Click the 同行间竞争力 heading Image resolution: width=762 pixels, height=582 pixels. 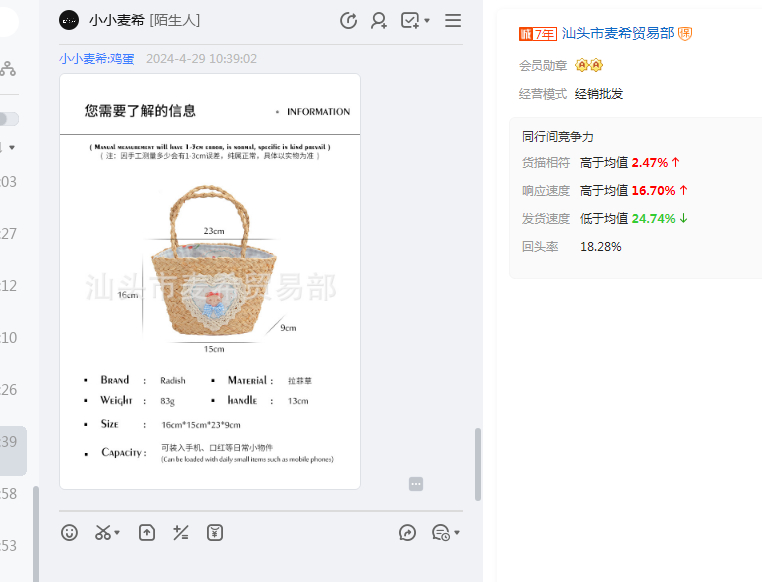pos(557,137)
